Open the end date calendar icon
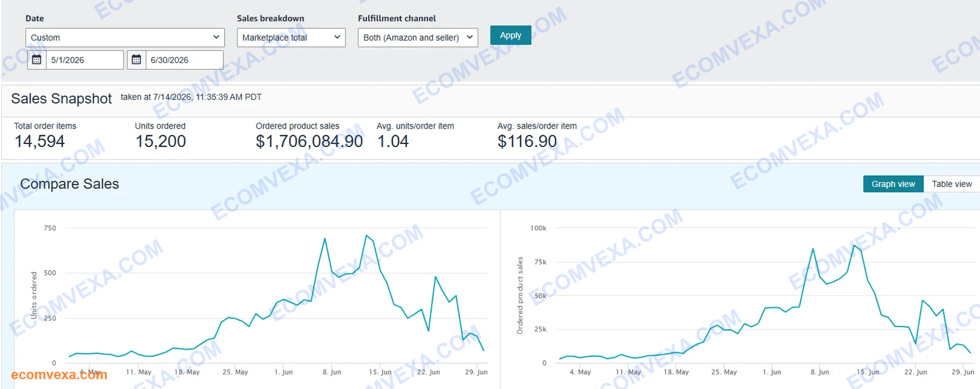980x389 pixels. point(137,59)
